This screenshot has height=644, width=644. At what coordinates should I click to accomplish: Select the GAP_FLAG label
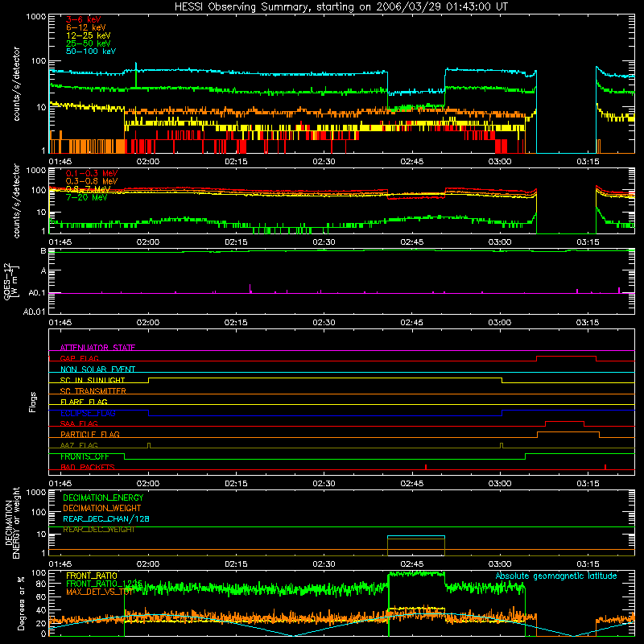pyautogui.click(x=79, y=358)
